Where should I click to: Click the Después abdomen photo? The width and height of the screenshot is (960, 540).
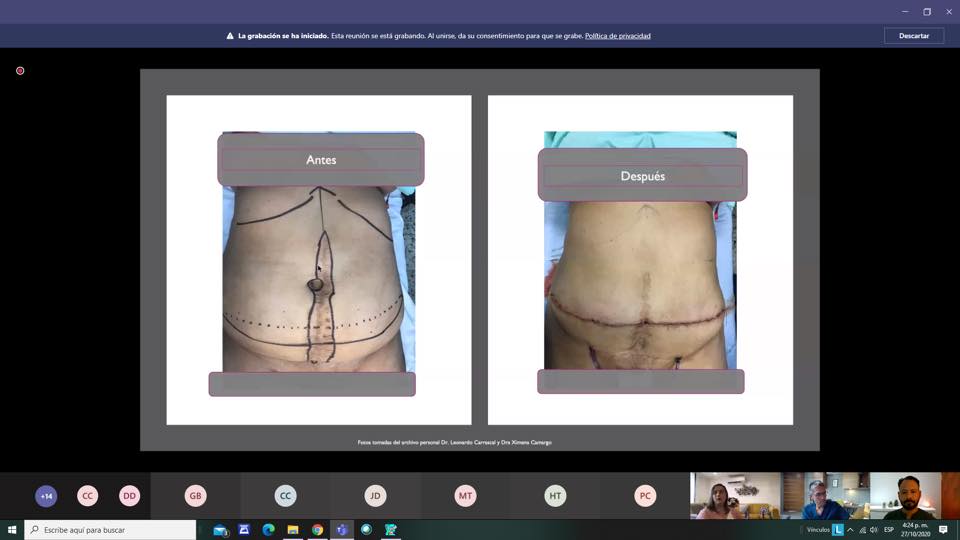(640, 285)
